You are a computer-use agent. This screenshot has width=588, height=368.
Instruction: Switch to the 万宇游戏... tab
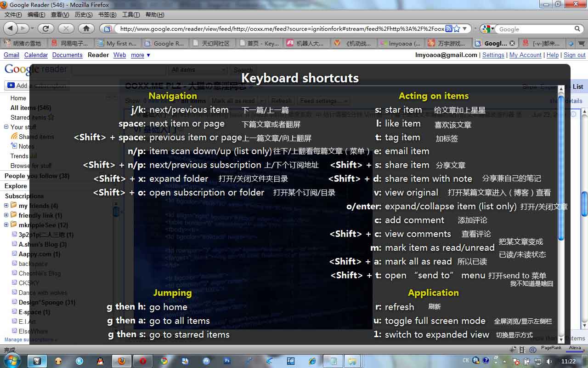click(447, 43)
